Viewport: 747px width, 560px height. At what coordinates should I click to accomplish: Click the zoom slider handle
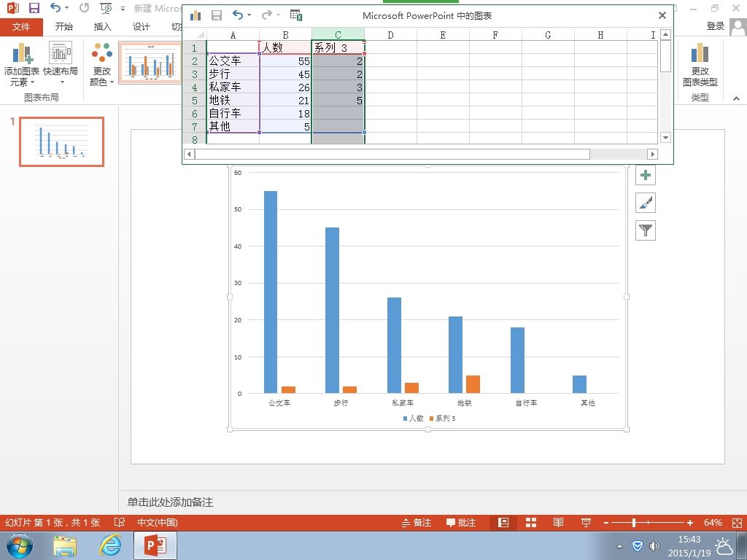634,523
